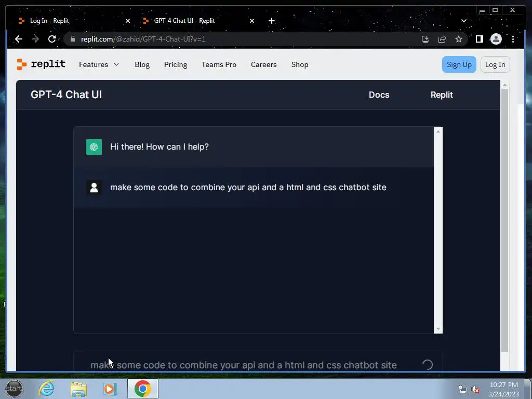The height and width of the screenshot is (399, 532).
Task: Close the Log In - Replit tab
Action: click(x=128, y=21)
